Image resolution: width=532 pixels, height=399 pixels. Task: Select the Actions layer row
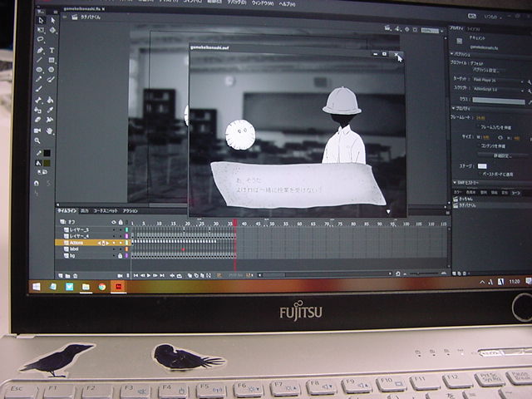(x=92, y=243)
